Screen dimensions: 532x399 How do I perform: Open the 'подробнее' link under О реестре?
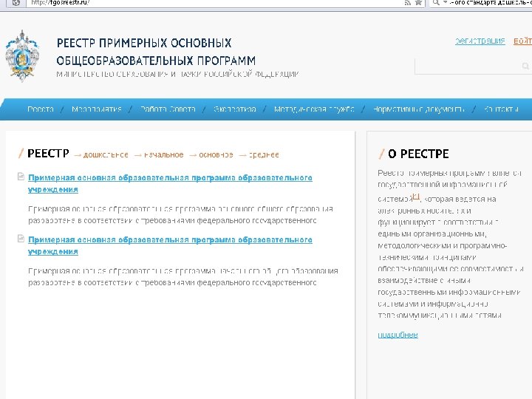pyautogui.click(x=398, y=335)
